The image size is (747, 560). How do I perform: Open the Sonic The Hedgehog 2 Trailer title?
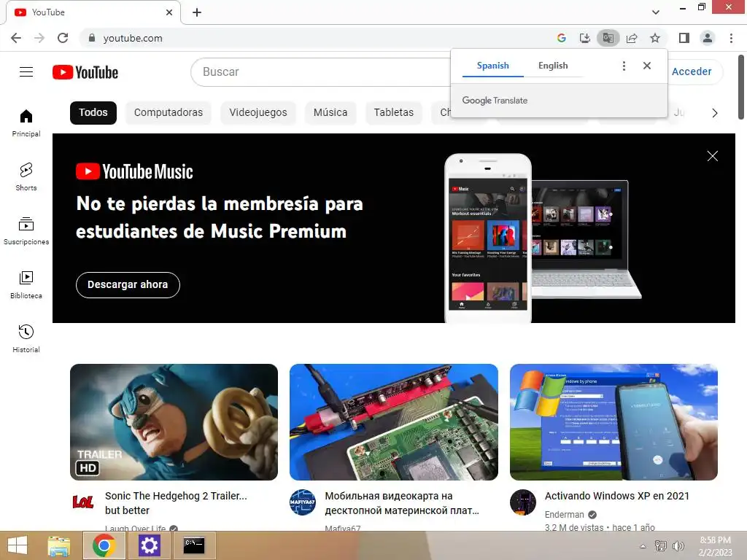tap(176, 503)
